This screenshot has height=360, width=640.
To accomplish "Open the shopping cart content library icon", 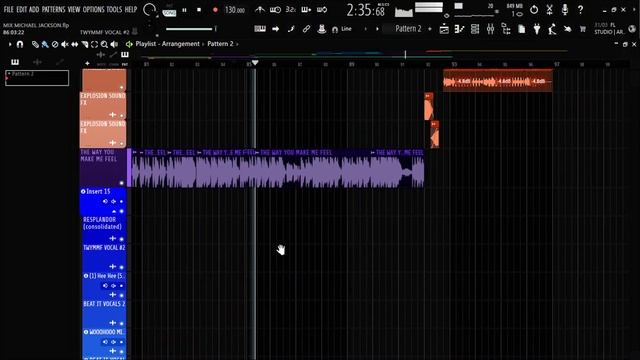I will coord(583,29).
